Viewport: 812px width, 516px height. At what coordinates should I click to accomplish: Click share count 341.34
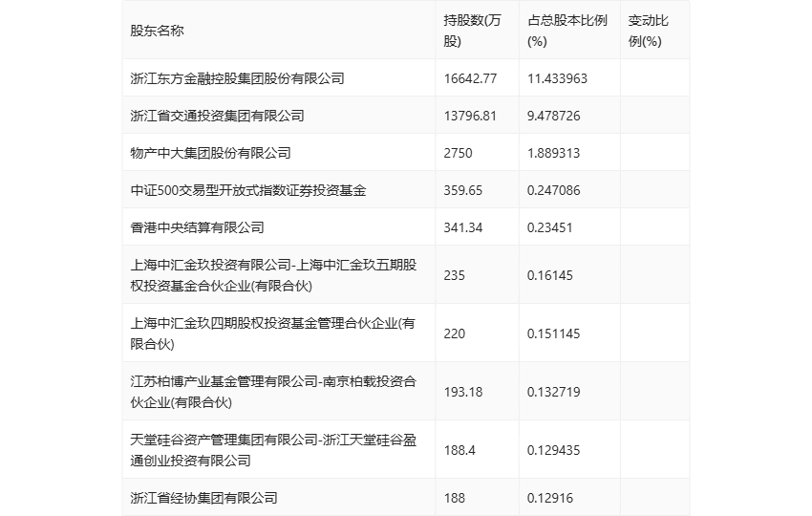tap(463, 228)
